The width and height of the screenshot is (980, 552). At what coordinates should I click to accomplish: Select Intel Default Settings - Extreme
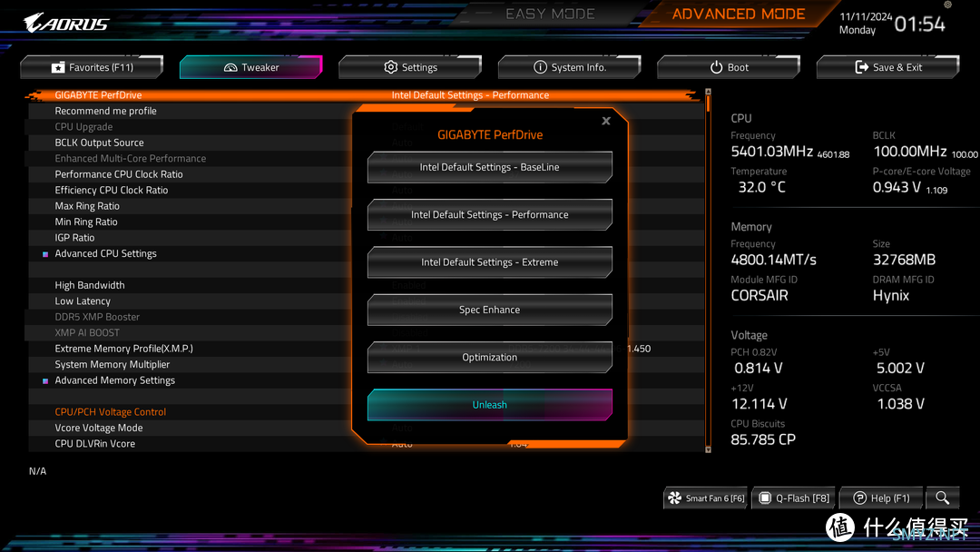point(489,262)
